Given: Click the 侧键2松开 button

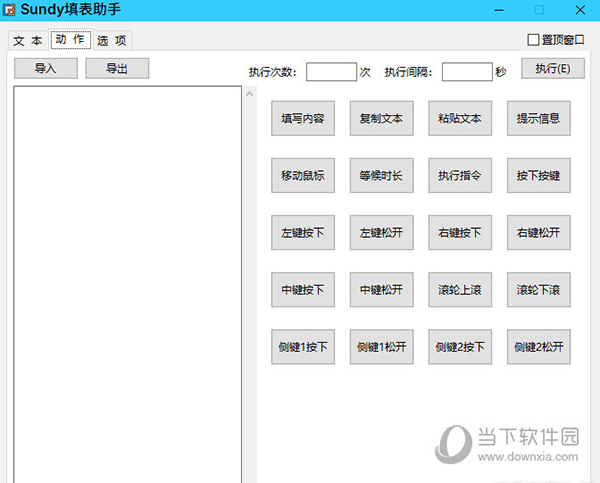Looking at the screenshot, I should (x=539, y=347).
